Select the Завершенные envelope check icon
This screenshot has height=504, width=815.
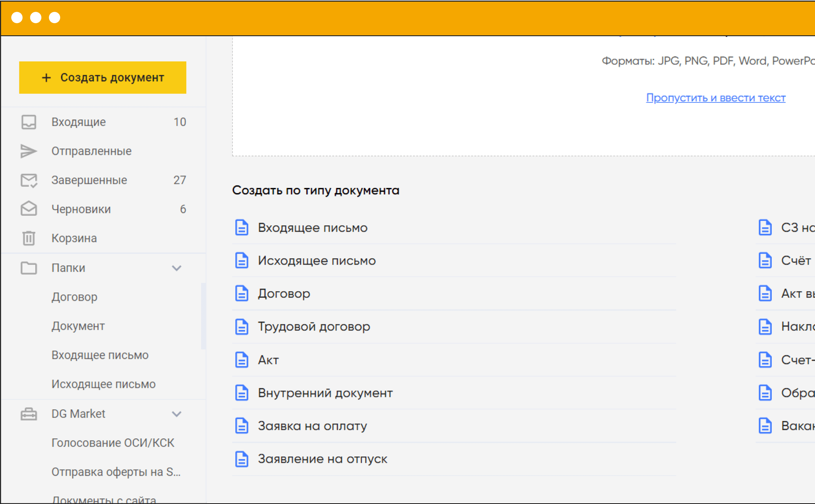pyautogui.click(x=29, y=180)
